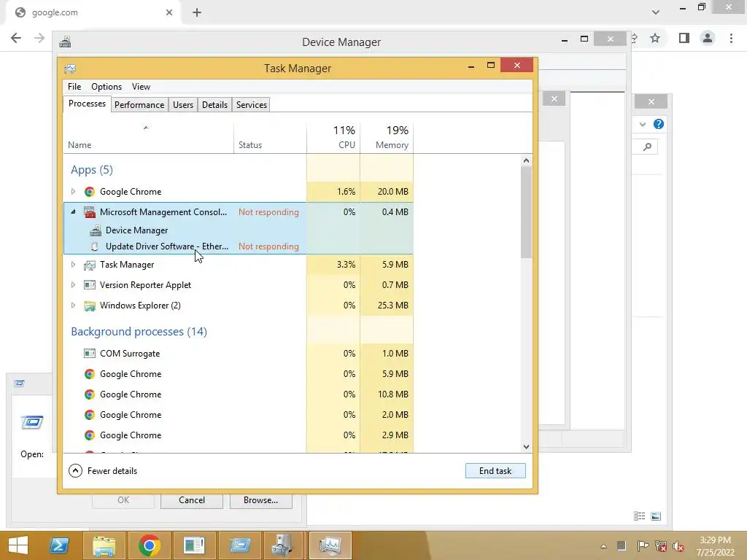
Task: Click Chrome icon in the 2.9 MB background row
Action: [x=89, y=435]
